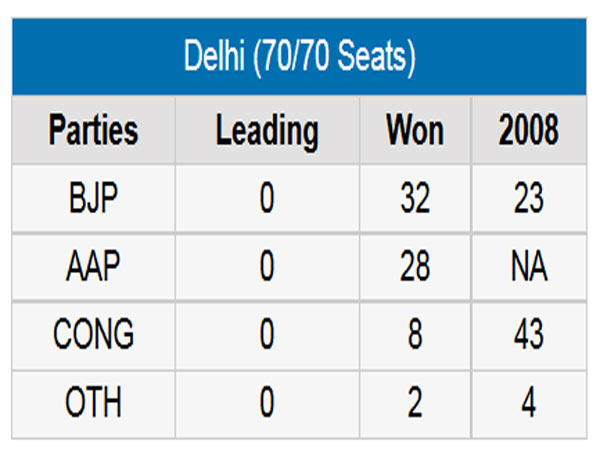Image resolution: width=600 pixels, height=450 pixels.
Task: Select the Leading column header
Action: (267, 130)
